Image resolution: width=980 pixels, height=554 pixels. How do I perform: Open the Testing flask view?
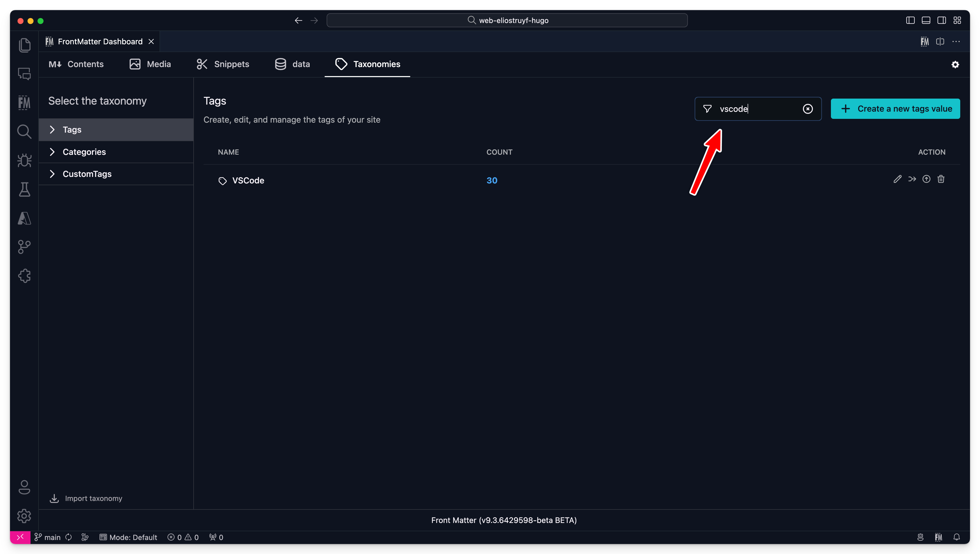coord(24,189)
